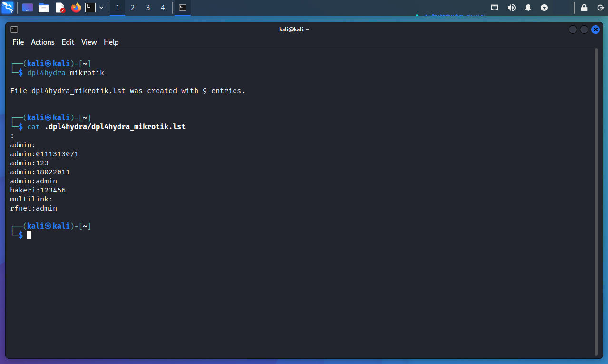
Task: Open terminal emulator launcher in panel
Action: pyautogui.click(x=90, y=8)
